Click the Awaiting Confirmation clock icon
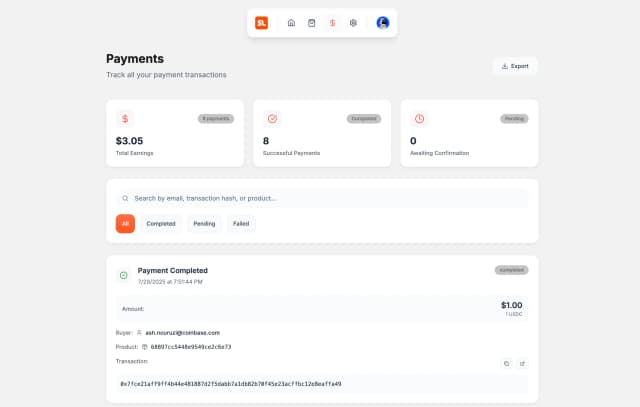Image resolution: width=640 pixels, height=407 pixels. pyautogui.click(x=420, y=118)
